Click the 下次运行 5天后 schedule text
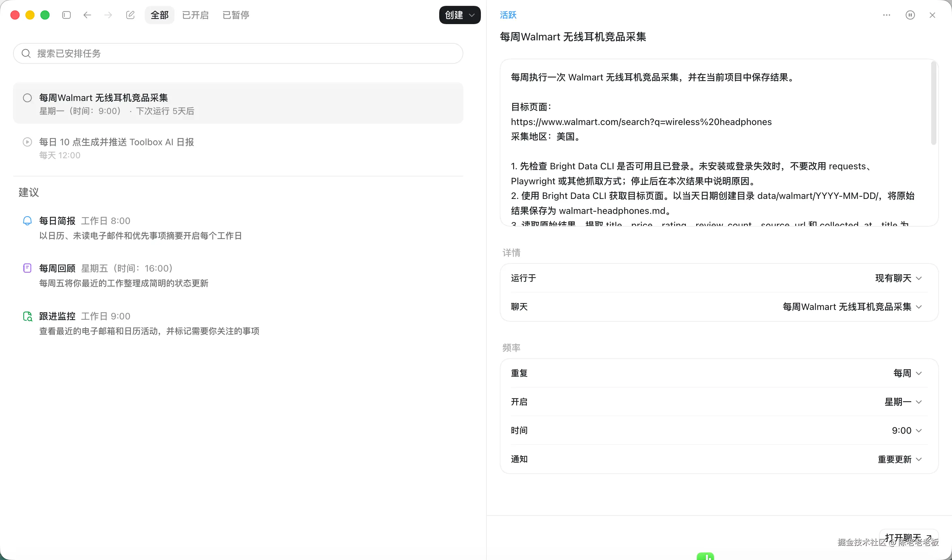Viewport: 952px width, 560px height. (165, 111)
